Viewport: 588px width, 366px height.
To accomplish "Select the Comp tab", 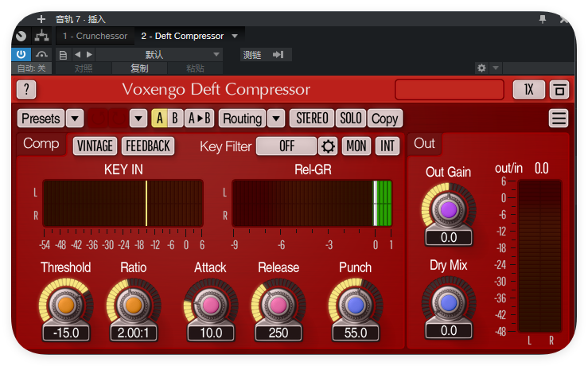I will pos(41,144).
